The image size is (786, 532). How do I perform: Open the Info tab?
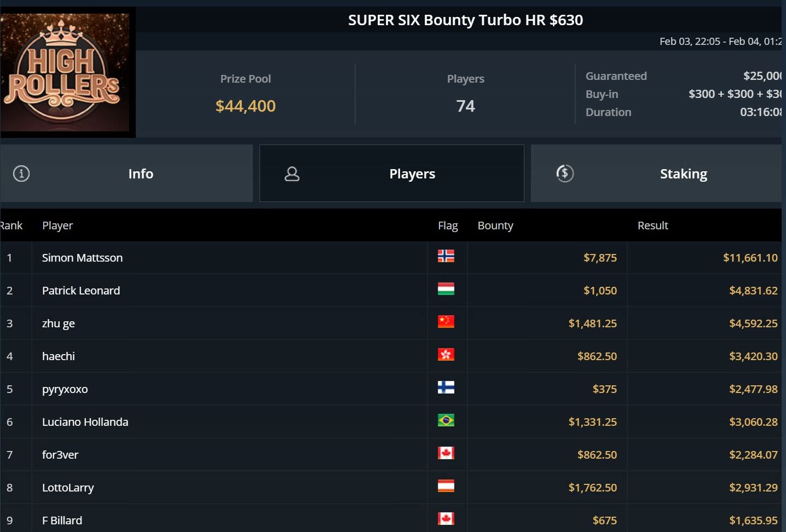pyautogui.click(x=140, y=174)
